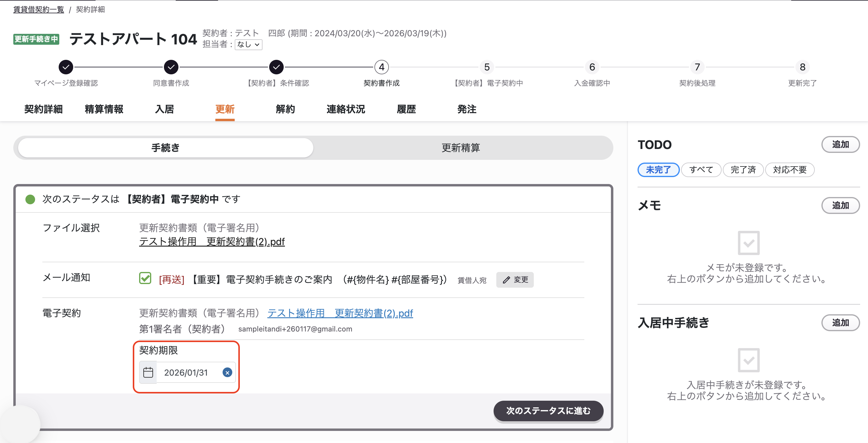Filter TODO by 対応不要
Image resolution: width=868 pixels, height=443 pixels.
(790, 170)
